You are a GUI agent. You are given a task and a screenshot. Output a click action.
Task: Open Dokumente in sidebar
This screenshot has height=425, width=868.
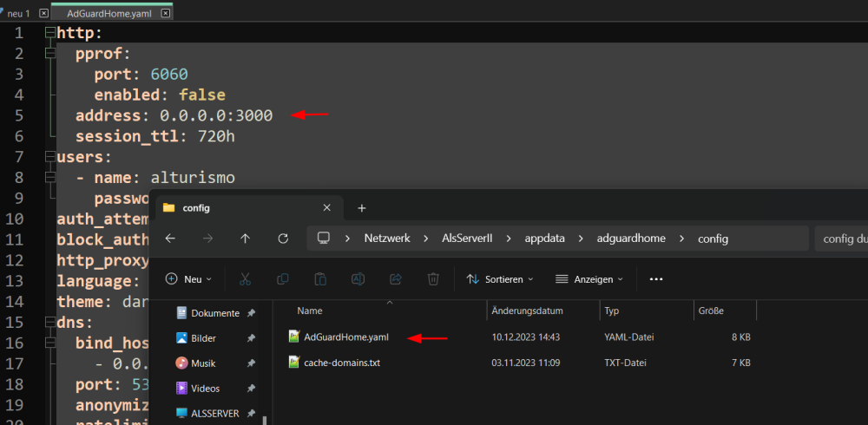tap(215, 313)
